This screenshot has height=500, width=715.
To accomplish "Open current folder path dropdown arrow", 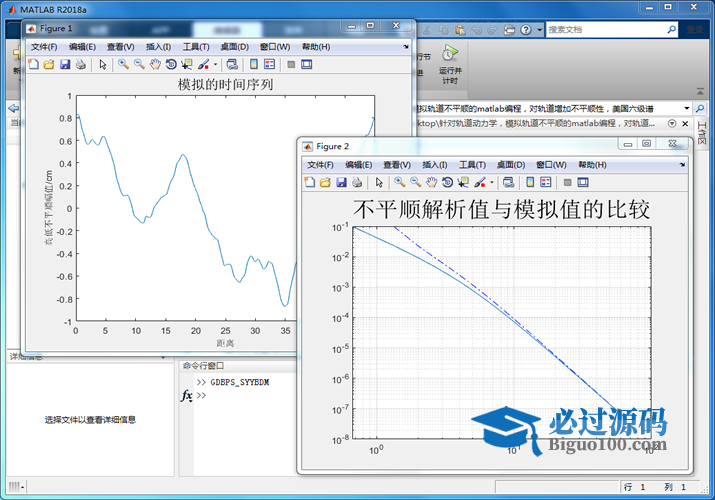I will [686, 108].
